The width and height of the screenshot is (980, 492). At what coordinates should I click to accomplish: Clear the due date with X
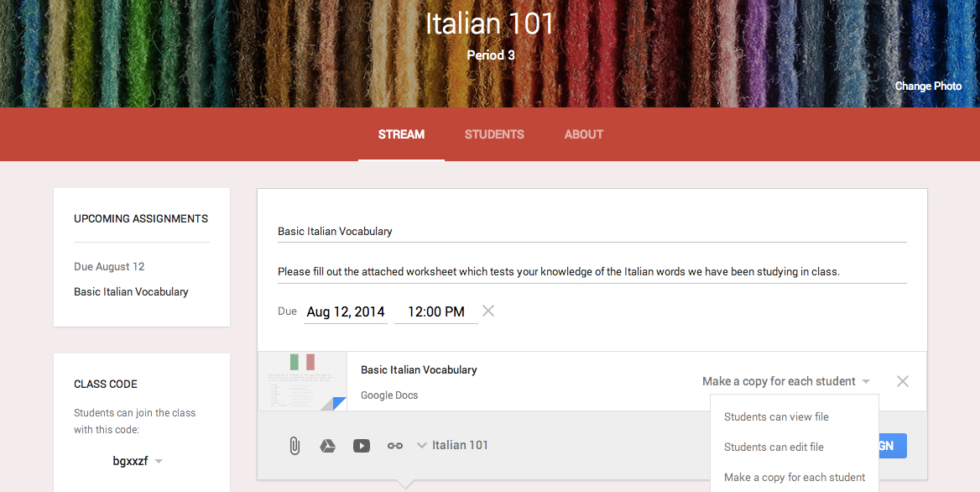point(488,311)
